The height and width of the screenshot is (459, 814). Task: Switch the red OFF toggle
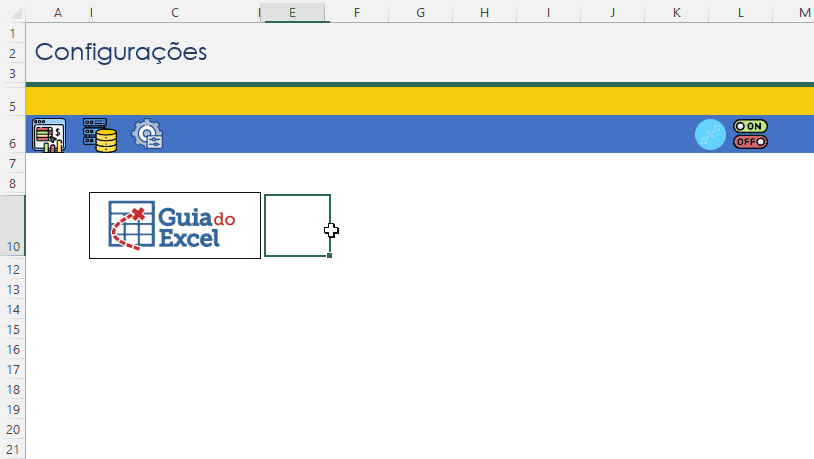(x=750, y=142)
